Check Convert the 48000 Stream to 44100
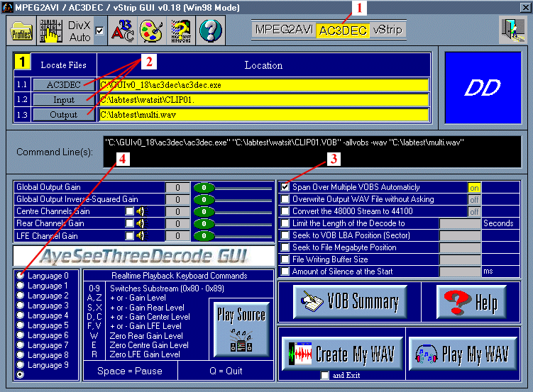 285,211
